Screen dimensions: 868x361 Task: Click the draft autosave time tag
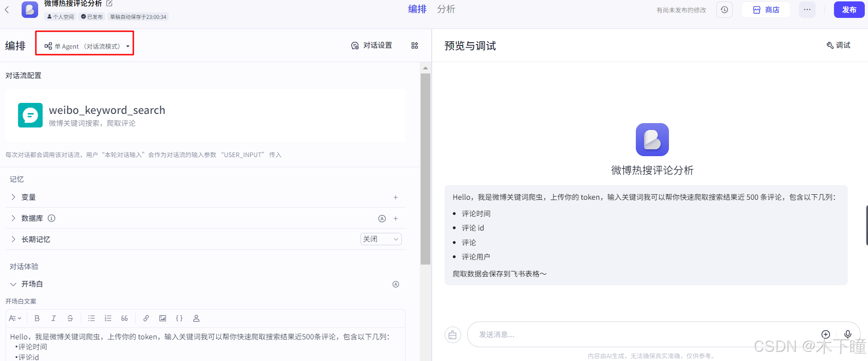138,17
